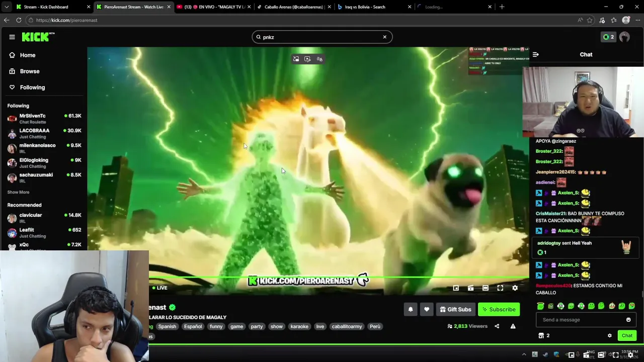Click the translate icon atop the video
Image resolution: width=644 pixels, height=362 pixels.
click(319, 59)
